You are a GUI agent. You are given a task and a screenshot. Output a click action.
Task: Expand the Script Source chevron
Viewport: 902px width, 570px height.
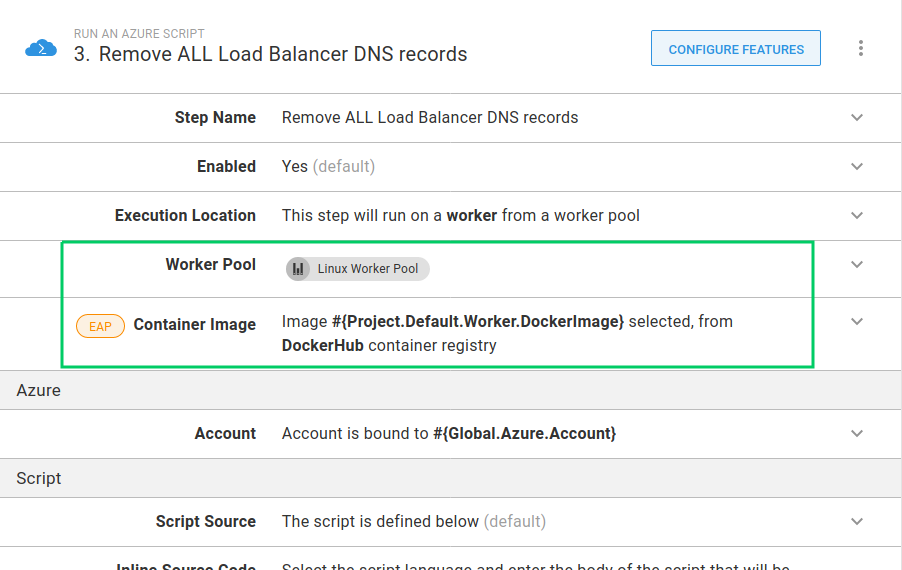(857, 522)
